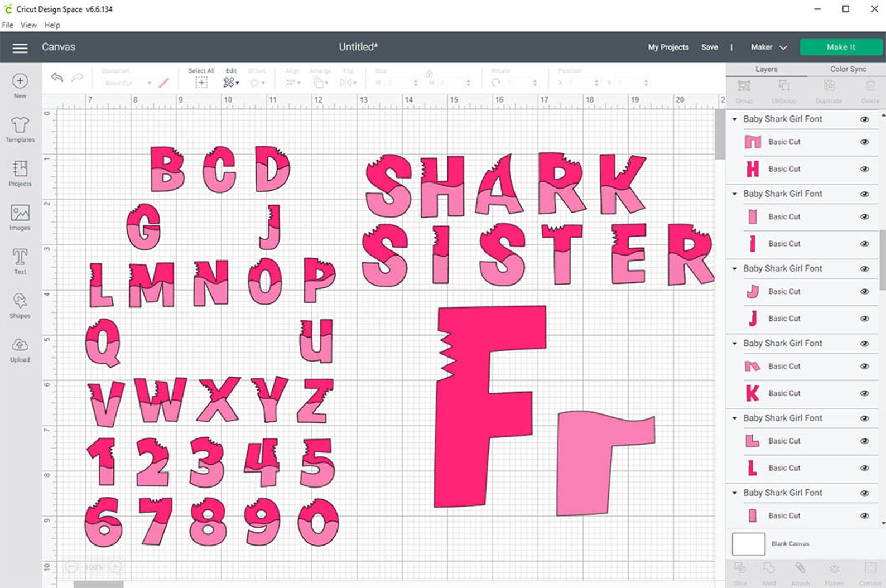Switch to the Color Sync tab

[x=848, y=69]
